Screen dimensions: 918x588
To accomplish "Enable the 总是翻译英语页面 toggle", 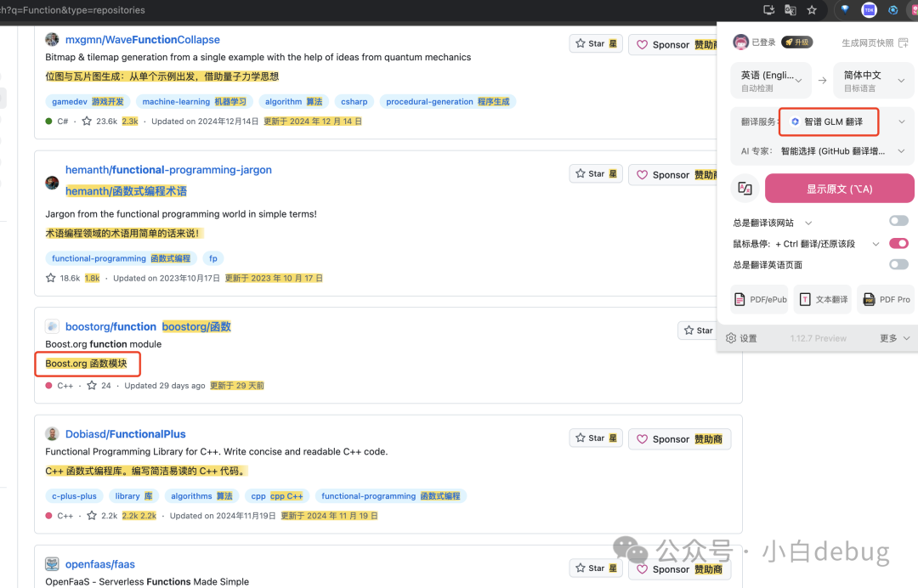I will (x=898, y=264).
